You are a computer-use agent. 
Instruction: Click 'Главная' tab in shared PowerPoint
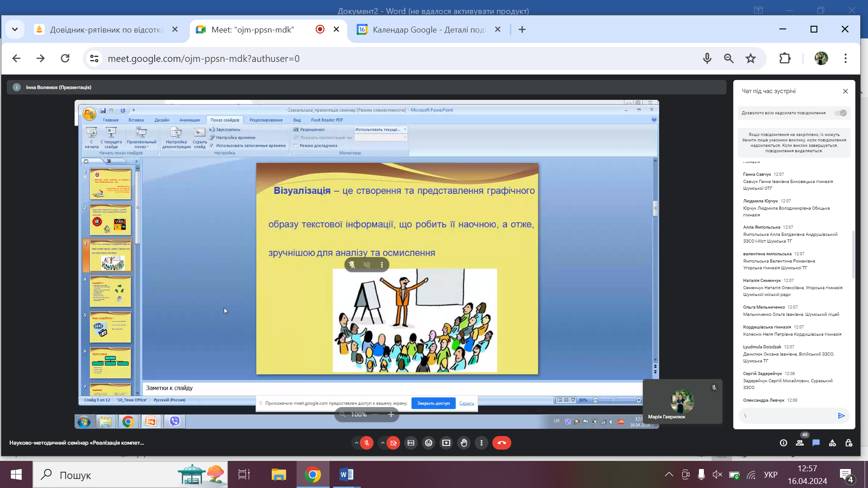point(111,120)
